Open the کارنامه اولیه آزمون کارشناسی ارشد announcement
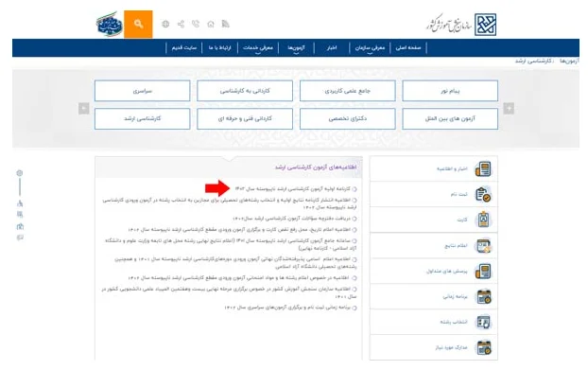 click(x=293, y=188)
